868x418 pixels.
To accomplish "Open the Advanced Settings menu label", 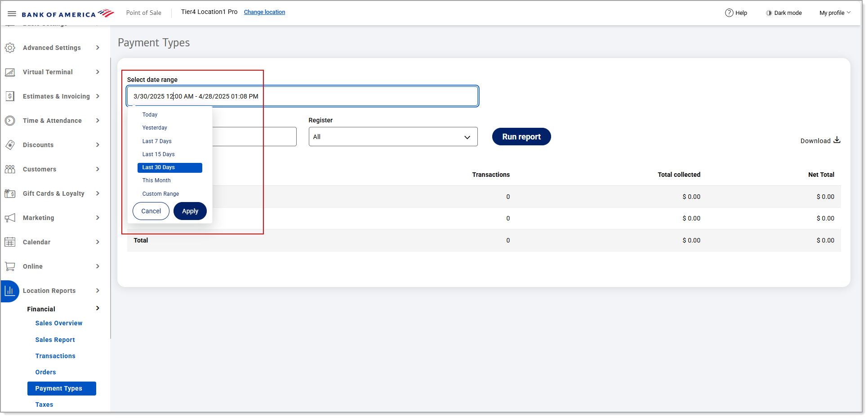I will click(52, 48).
